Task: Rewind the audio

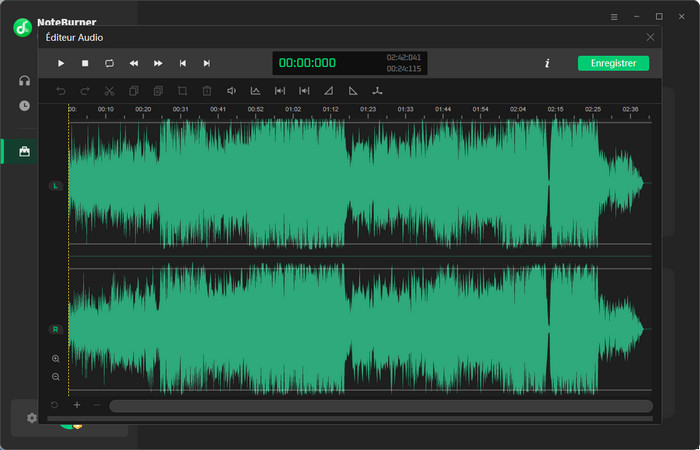Action: coord(134,63)
